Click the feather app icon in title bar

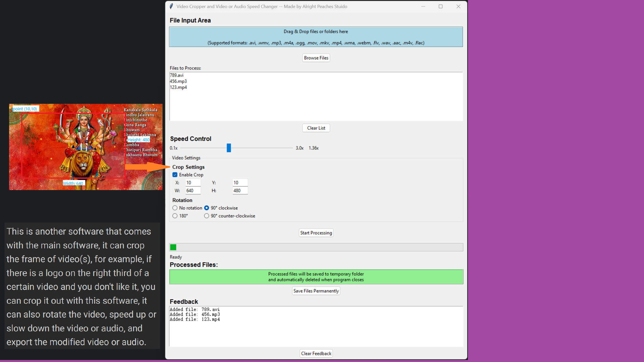[171, 6]
